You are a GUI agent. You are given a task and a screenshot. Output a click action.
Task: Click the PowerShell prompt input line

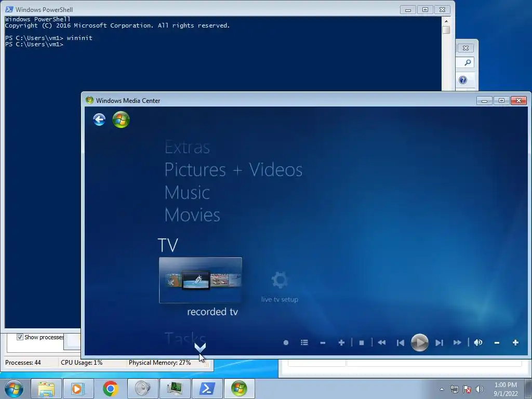(34, 44)
